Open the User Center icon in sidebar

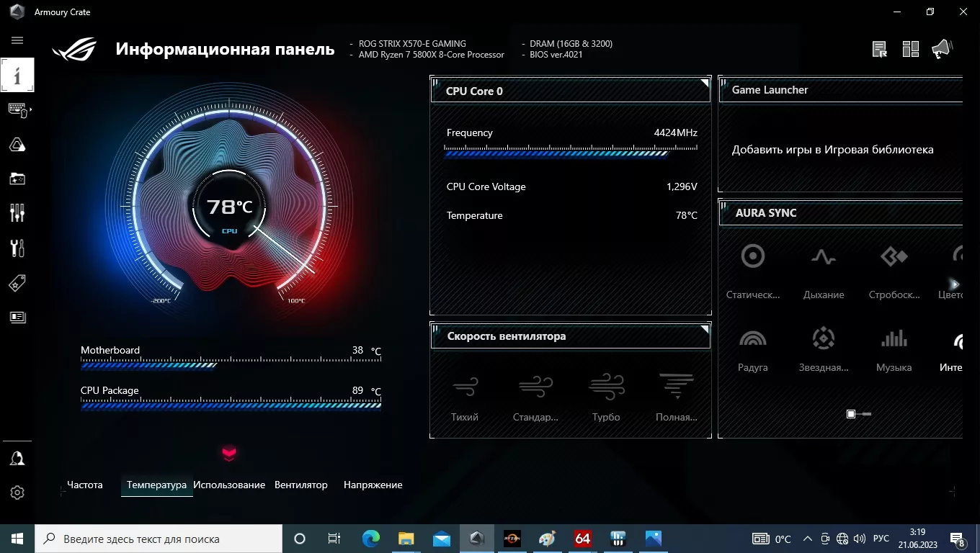pos(17,459)
